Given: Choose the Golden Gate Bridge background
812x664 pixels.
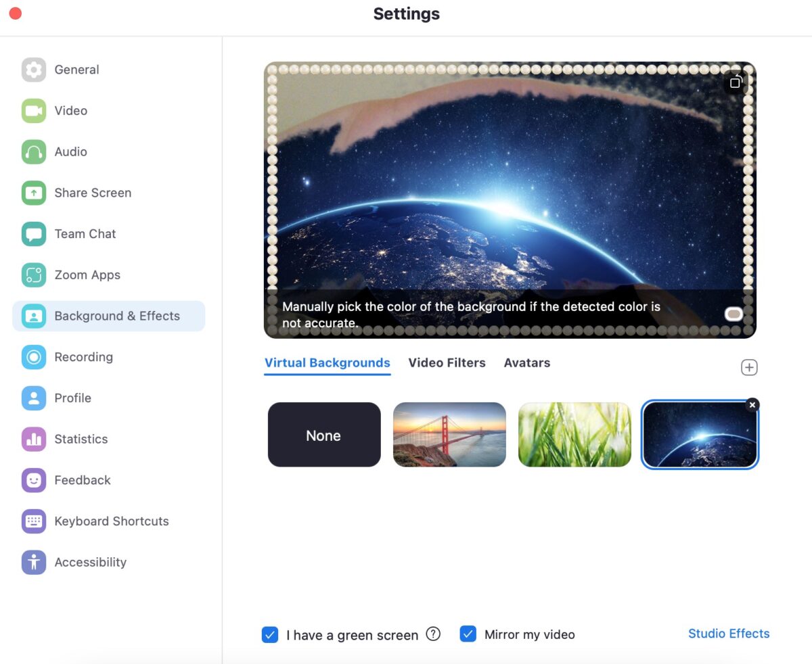Looking at the screenshot, I should pos(449,435).
